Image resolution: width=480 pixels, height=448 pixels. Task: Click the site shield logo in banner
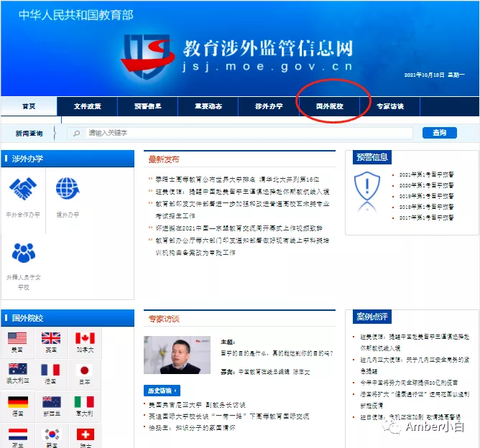pos(147,56)
